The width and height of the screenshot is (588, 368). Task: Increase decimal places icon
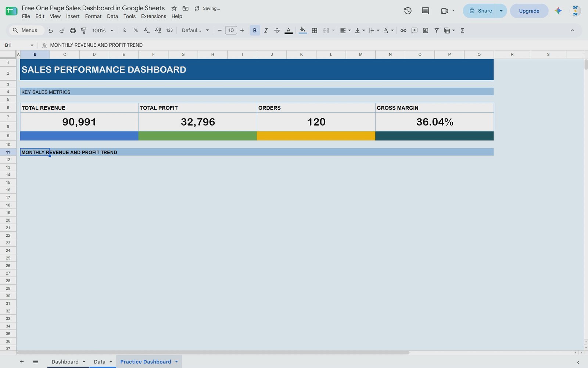tap(158, 31)
